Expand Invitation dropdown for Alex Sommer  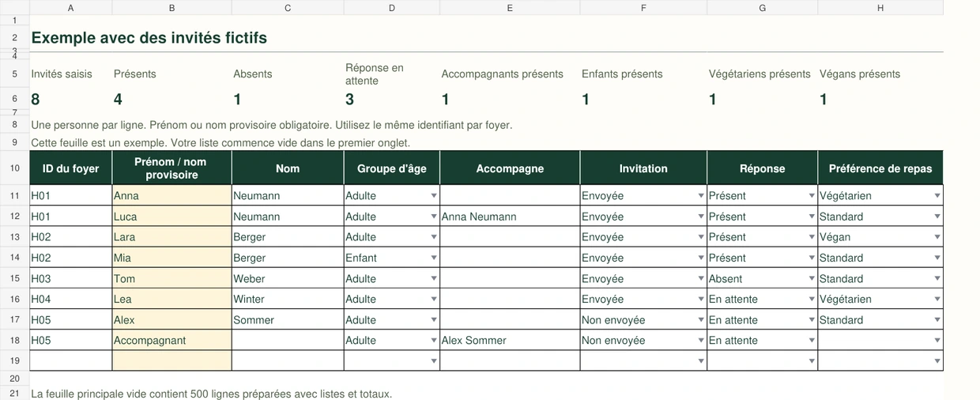click(701, 320)
